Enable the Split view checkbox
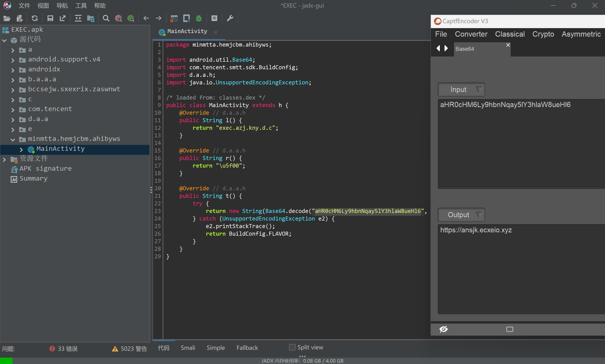 tap(292, 347)
